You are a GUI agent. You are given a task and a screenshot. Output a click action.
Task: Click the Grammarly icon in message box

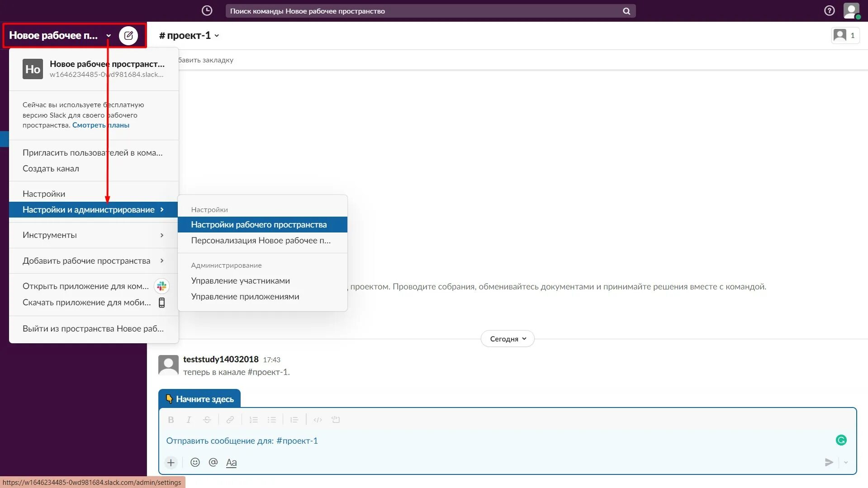click(x=841, y=440)
